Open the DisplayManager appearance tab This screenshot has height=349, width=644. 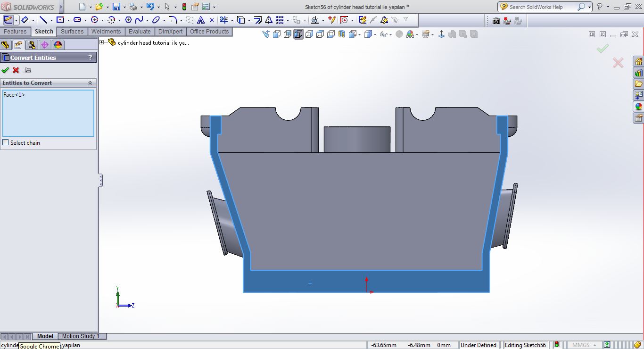click(x=58, y=45)
